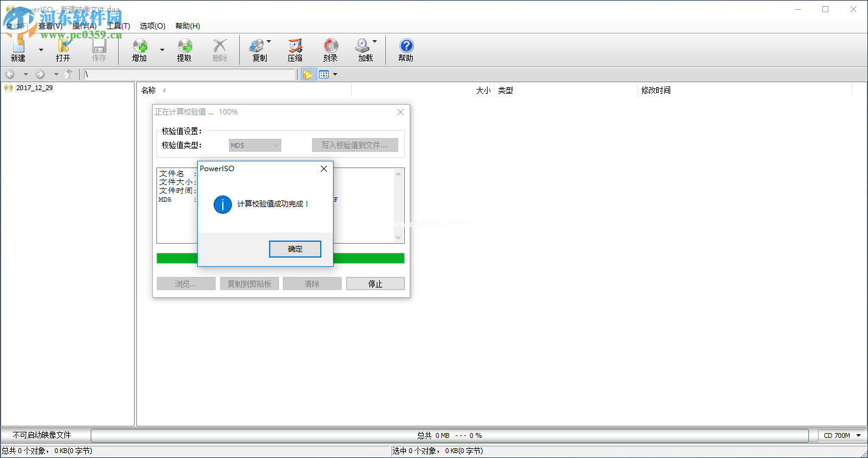The image size is (868, 458).
Task: Open the dropdown arrow beside 新建
Action: 41,50
